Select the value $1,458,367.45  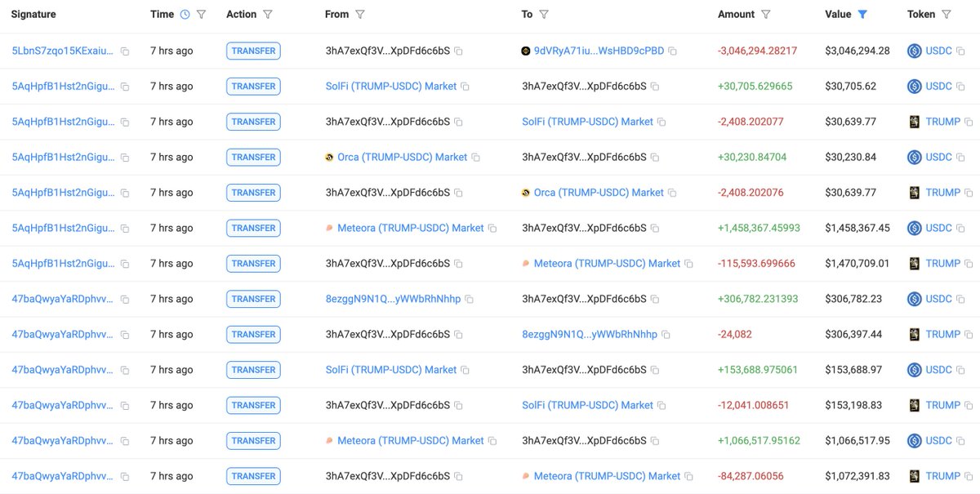coord(857,228)
